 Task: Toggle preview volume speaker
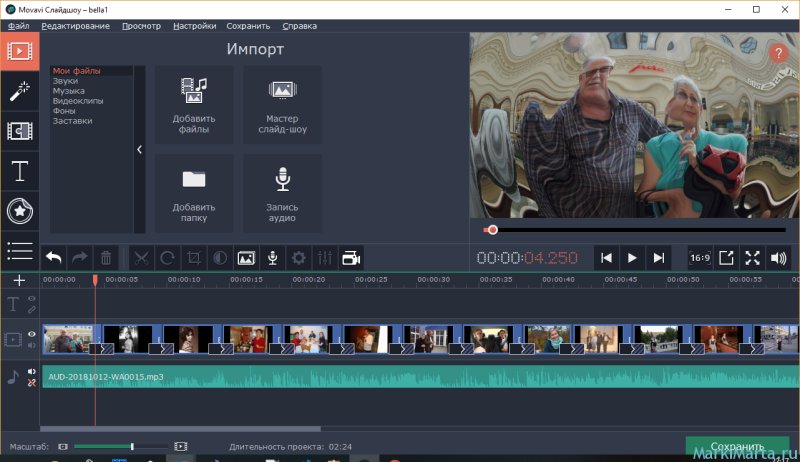pos(779,258)
